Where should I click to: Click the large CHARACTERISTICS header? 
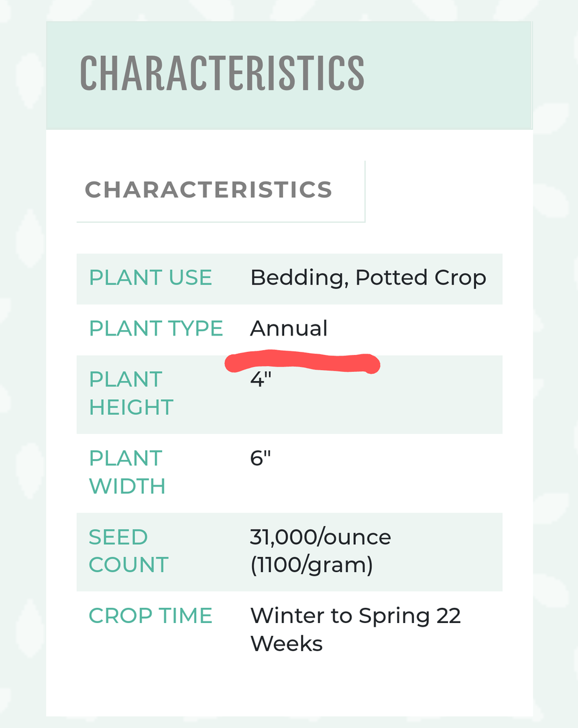point(222,73)
